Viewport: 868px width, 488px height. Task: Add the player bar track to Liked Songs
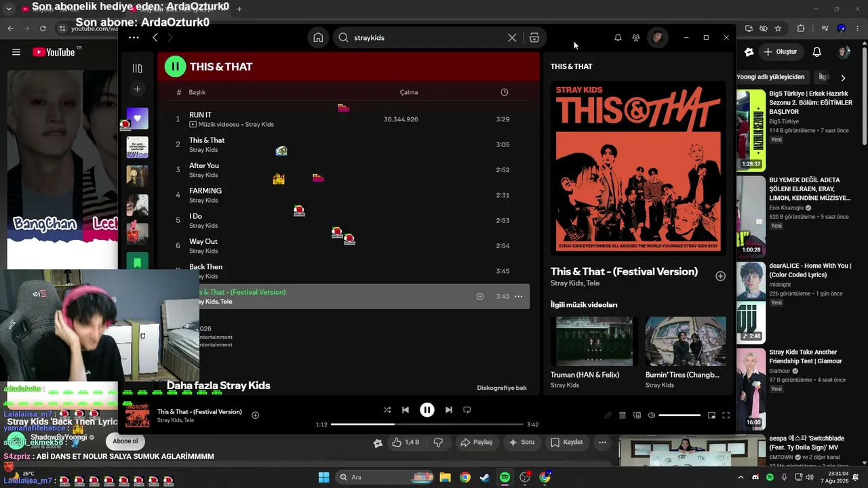point(255,415)
